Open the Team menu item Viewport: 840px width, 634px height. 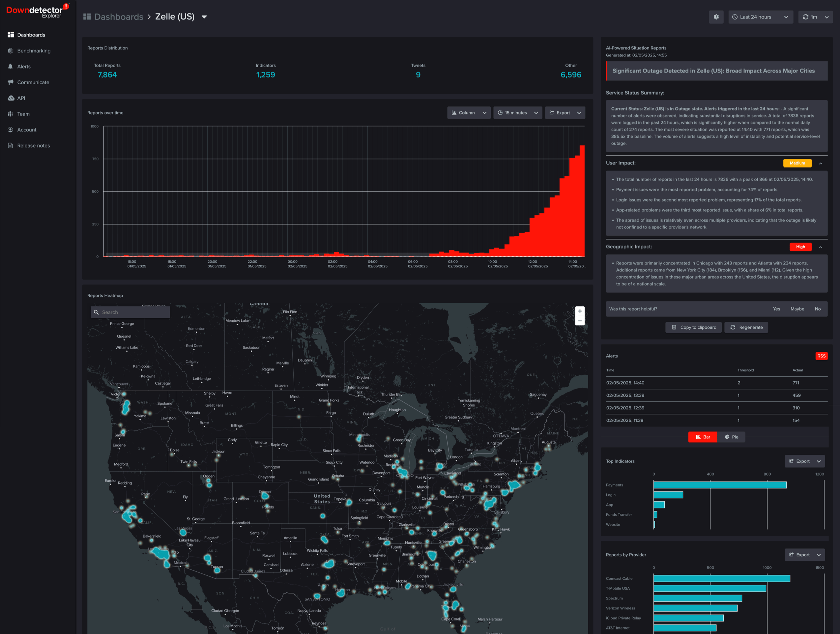[23, 114]
